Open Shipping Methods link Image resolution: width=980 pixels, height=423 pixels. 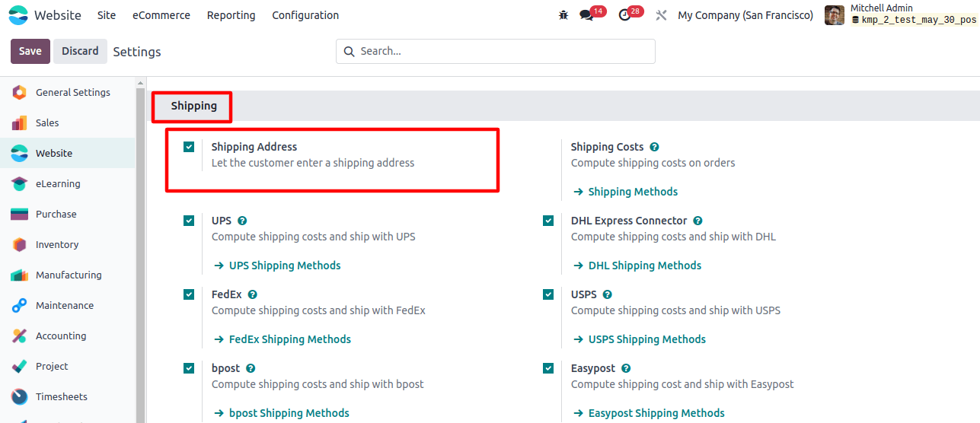pos(624,192)
